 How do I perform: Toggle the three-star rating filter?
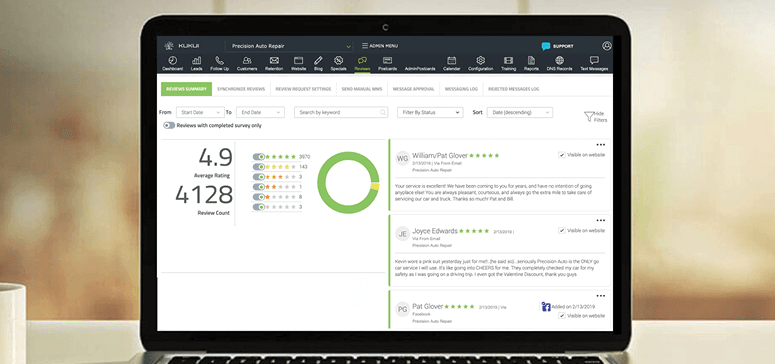[x=258, y=177]
